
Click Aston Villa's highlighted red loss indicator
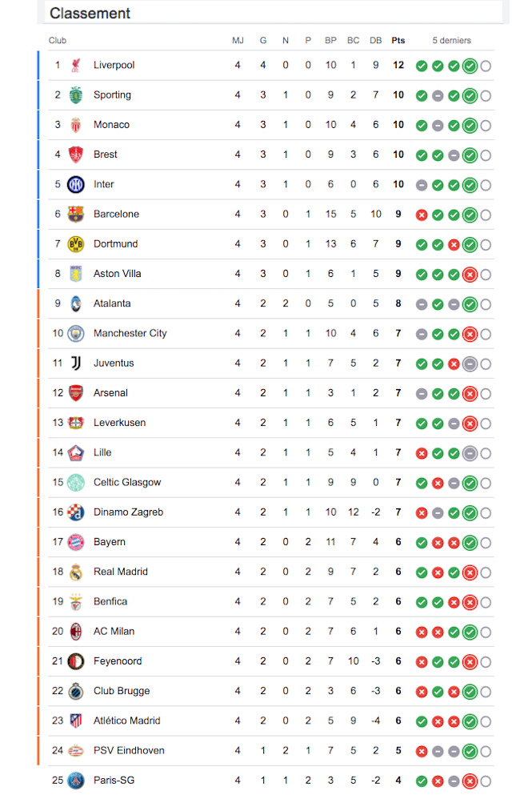[470, 275]
